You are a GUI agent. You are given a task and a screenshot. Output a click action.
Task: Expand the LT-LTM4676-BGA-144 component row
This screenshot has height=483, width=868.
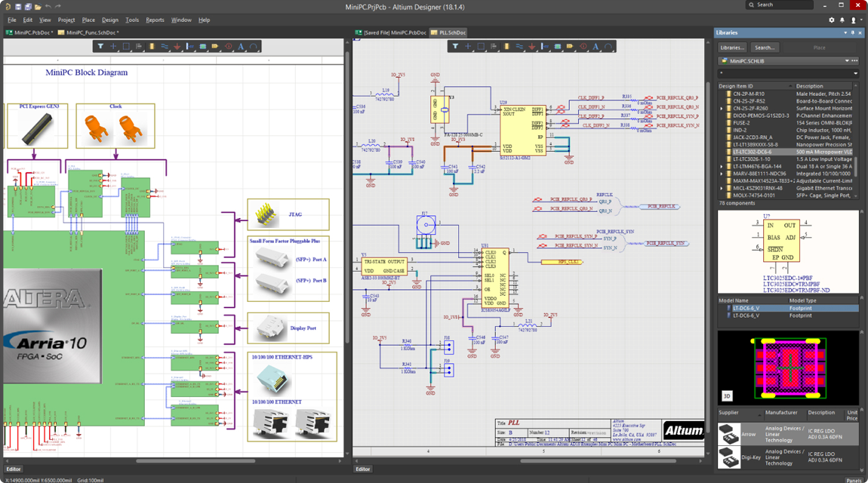click(x=722, y=167)
